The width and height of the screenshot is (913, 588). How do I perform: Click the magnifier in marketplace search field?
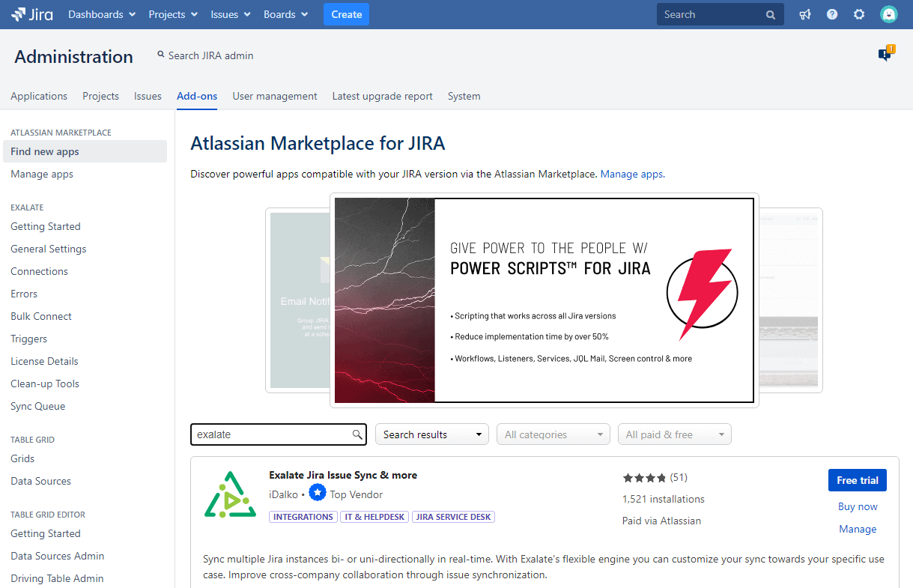coord(357,434)
